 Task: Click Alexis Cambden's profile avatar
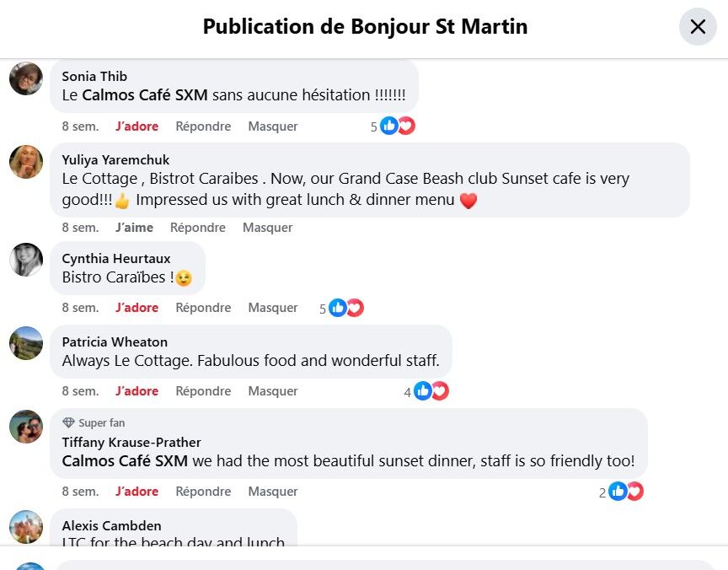pyautogui.click(x=26, y=527)
